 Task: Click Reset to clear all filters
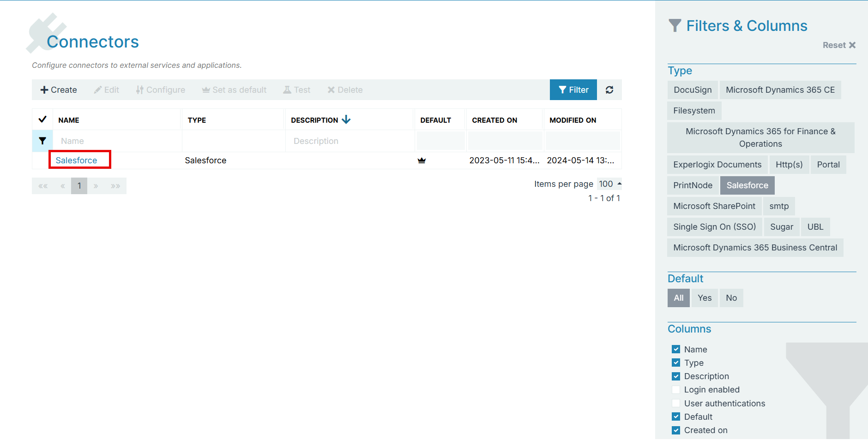839,45
